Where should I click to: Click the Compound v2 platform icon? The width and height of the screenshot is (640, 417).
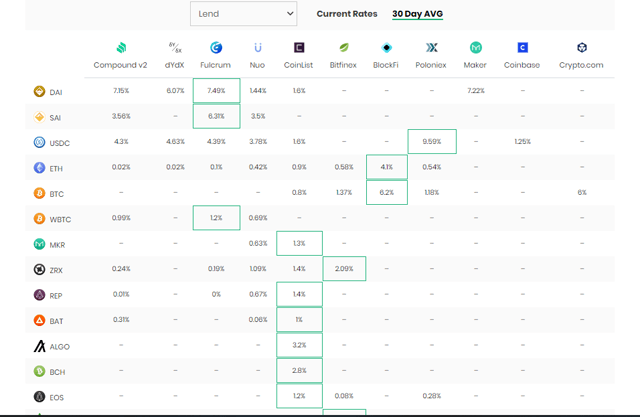[x=121, y=48]
